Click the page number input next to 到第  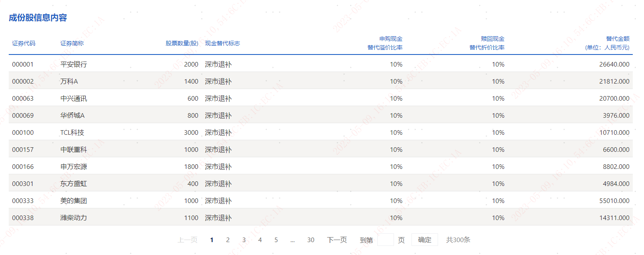pyautogui.click(x=386, y=240)
